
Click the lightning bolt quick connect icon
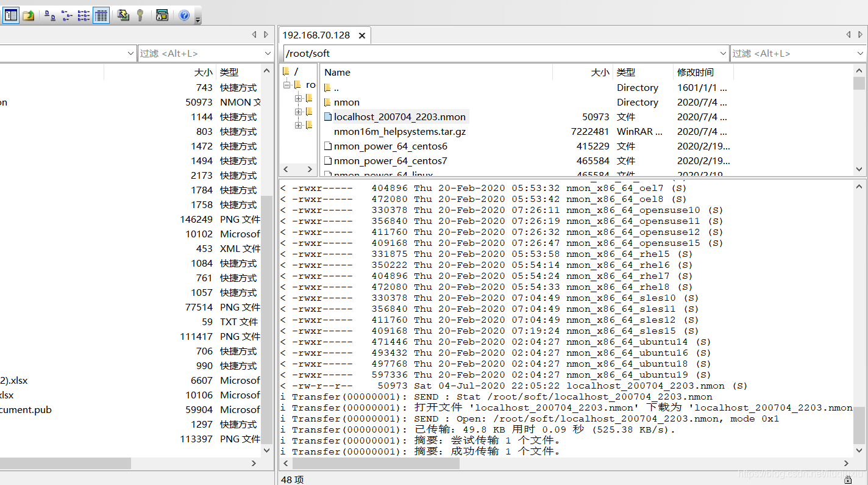[x=123, y=15]
